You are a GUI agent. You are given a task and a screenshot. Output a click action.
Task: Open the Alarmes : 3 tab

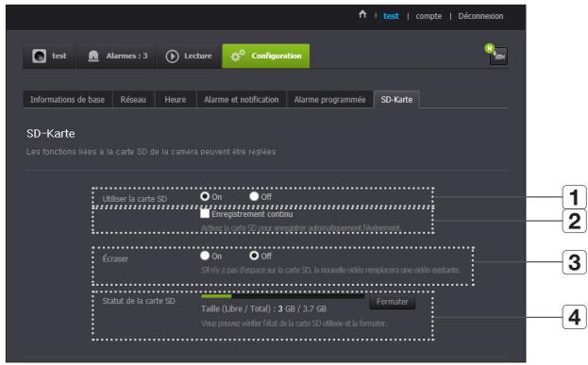tap(117, 56)
